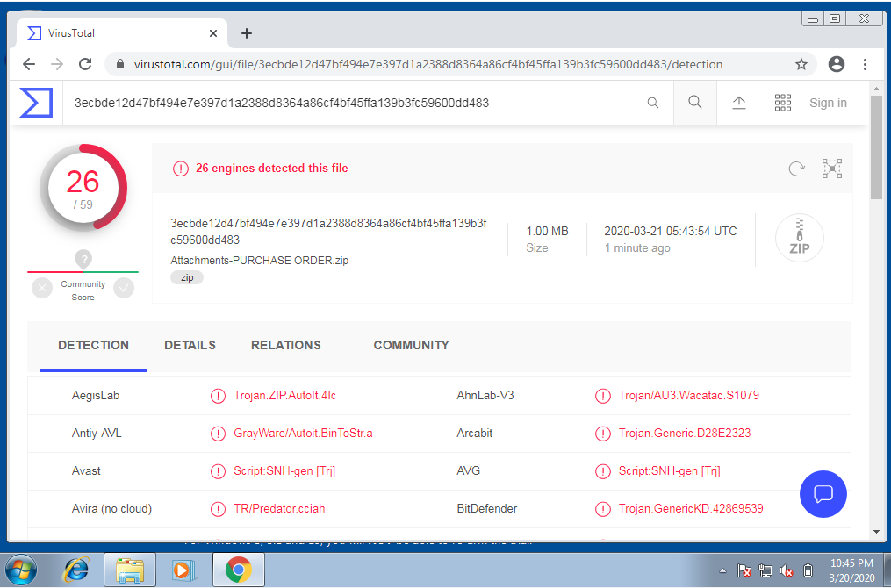Open the blue chat bubble button
Viewport: 891px width, 588px height.
823,494
